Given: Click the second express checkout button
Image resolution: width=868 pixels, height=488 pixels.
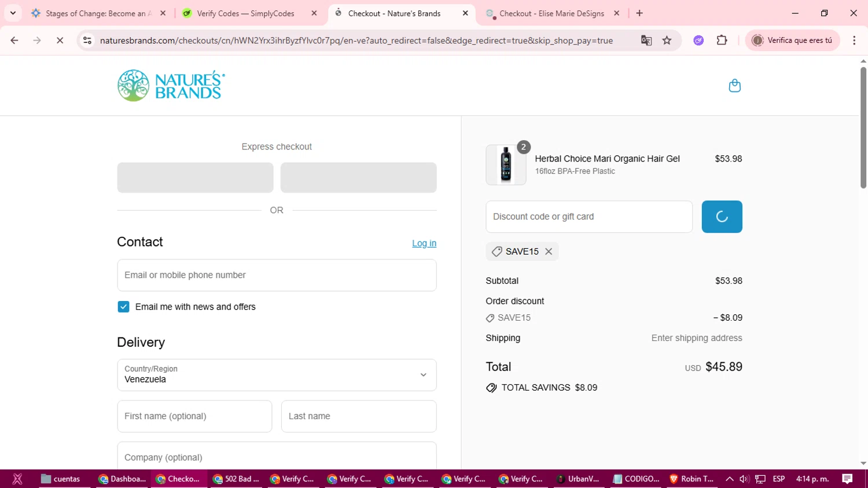Looking at the screenshot, I should (x=358, y=177).
